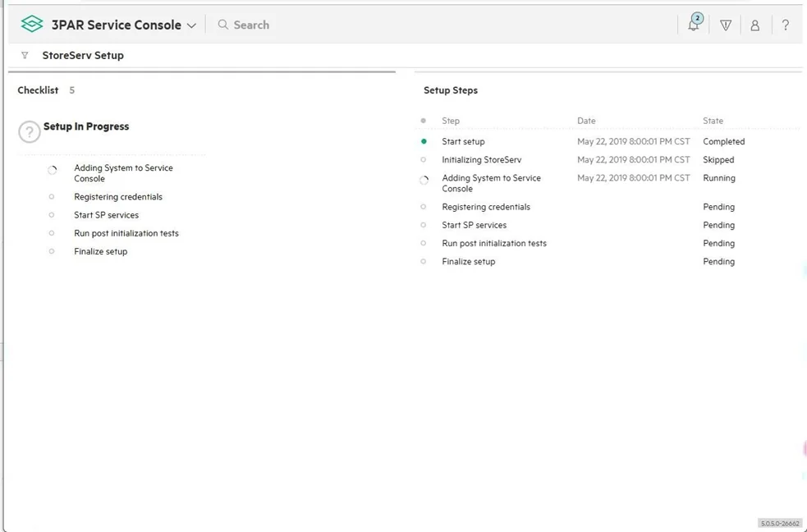Select checklist item Finalize setup

pos(100,251)
